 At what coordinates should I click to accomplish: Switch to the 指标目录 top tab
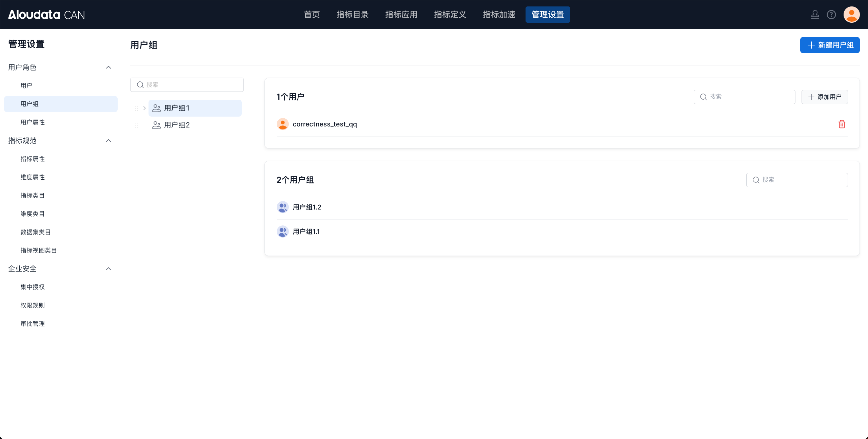click(x=352, y=15)
